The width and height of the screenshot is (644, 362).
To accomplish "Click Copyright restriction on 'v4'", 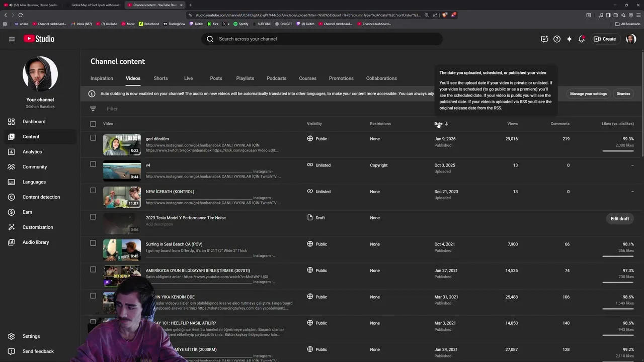I will point(379,165).
